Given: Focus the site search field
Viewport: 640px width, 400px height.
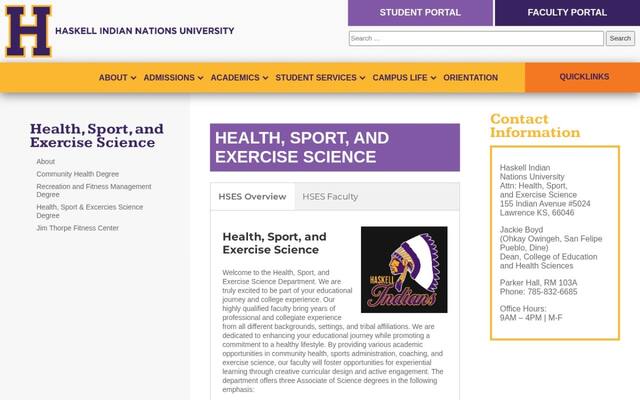Looking at the screenshot, I should point(476,38).
